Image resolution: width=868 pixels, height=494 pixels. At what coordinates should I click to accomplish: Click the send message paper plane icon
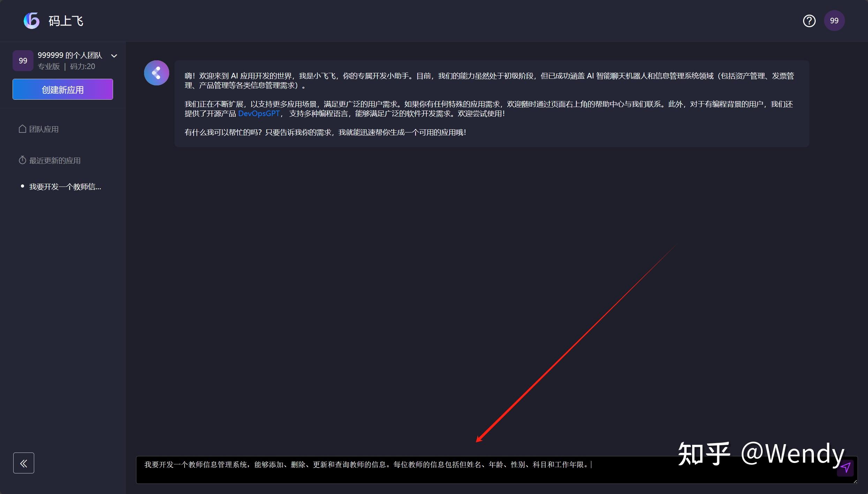click(x=846, y=468)
